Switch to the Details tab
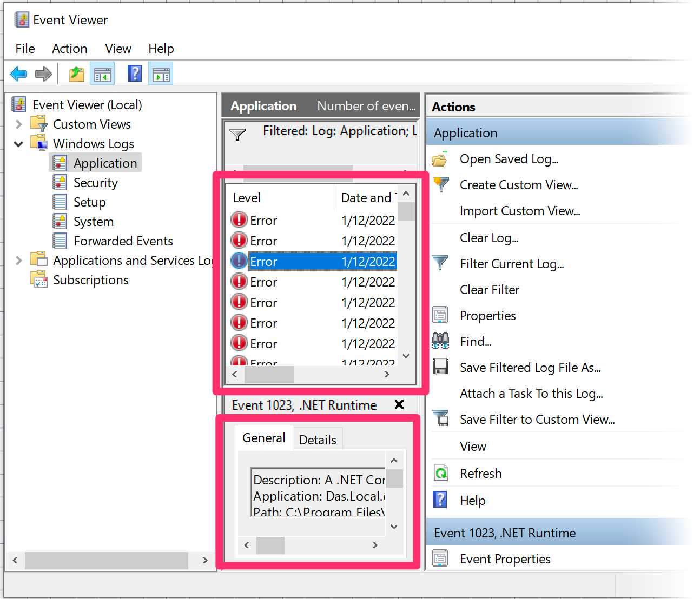This screenshot has height=599, width=700. 318,440
